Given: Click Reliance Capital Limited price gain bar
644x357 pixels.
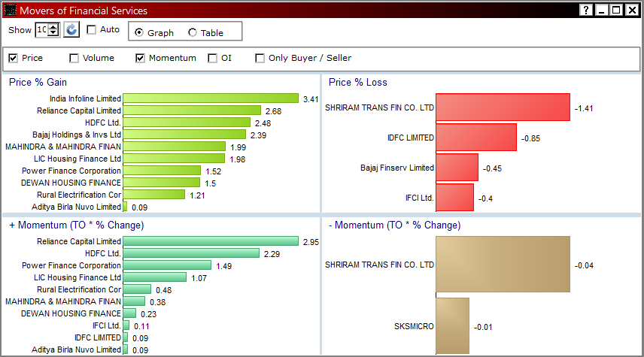Looking at the screenshot, I should click(x=192, y=110).
